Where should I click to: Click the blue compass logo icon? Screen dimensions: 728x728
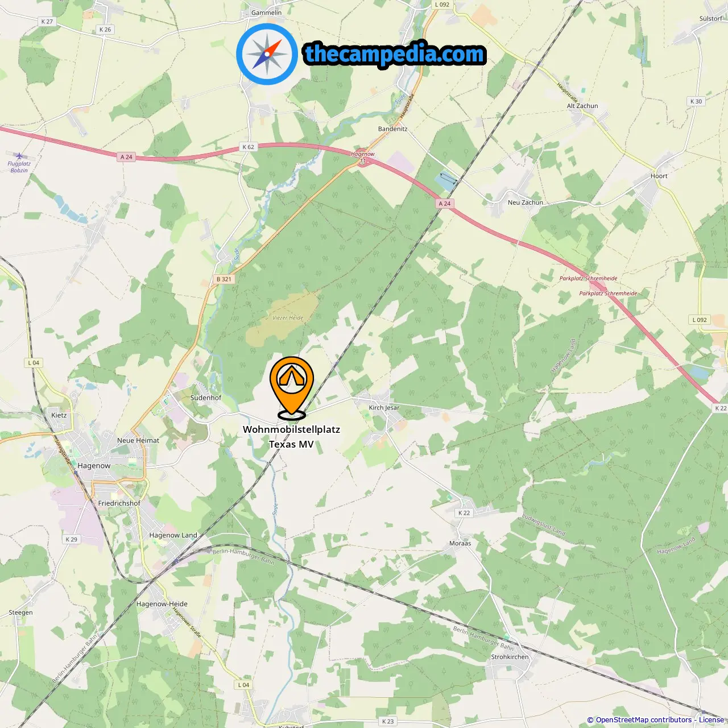267,54
